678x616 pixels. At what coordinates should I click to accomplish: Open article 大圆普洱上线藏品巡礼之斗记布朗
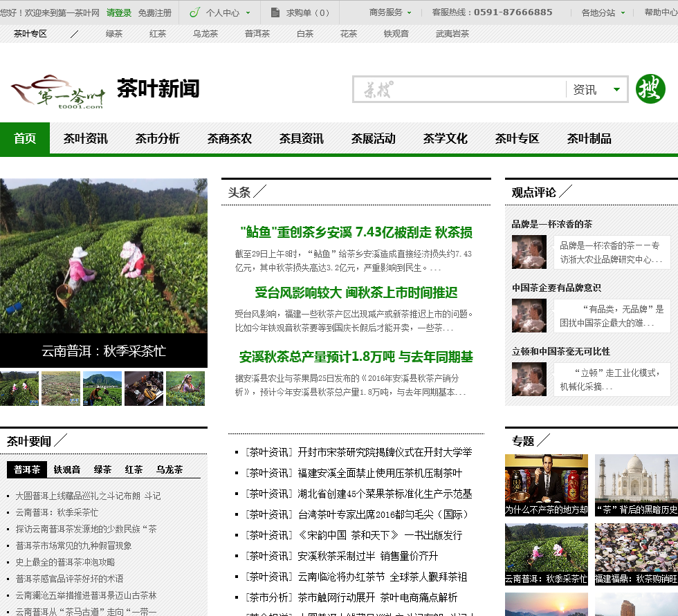click(88, 496)
